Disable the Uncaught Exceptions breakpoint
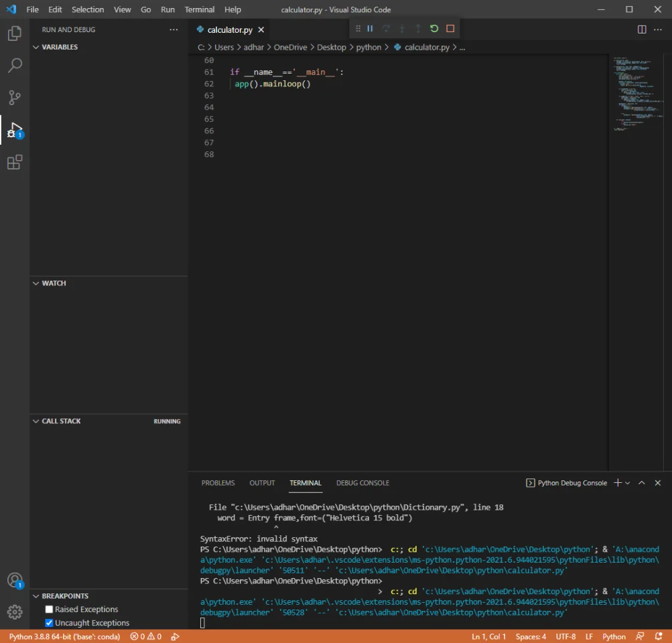 point(50,622)
